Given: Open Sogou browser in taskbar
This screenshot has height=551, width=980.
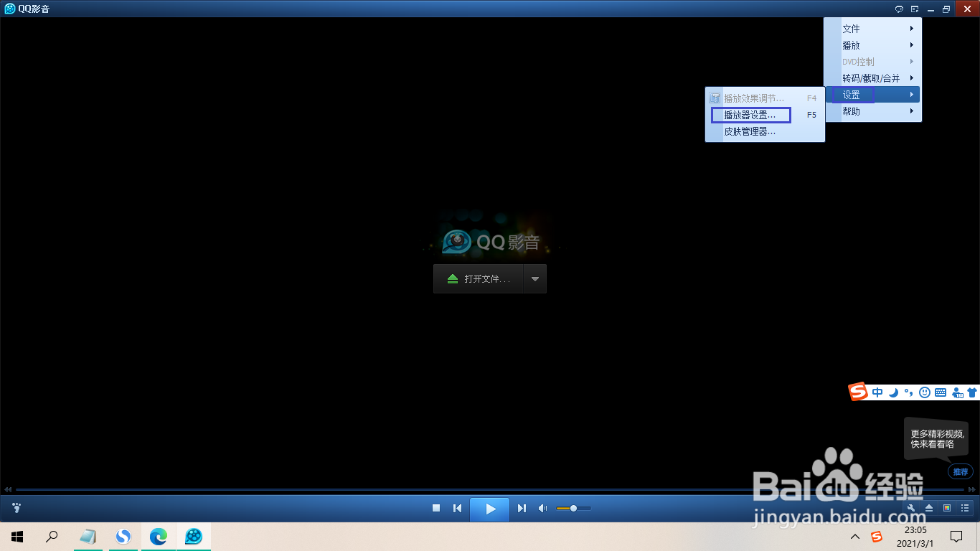Looking at the screenshot, I should coord(123,536).
